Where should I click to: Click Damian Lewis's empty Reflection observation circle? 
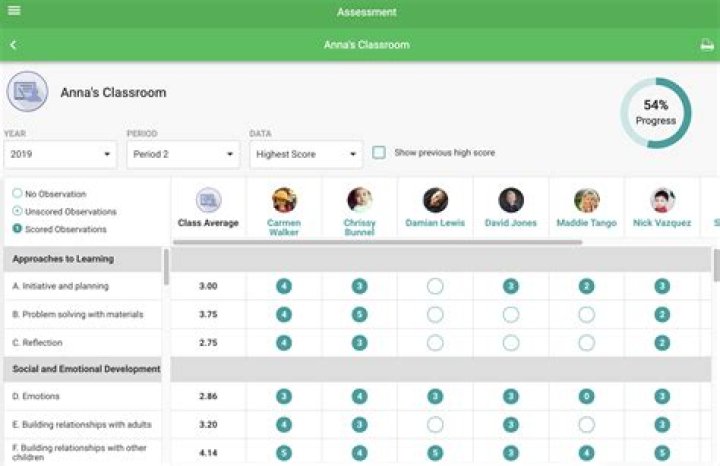click(x=435, y=342)
